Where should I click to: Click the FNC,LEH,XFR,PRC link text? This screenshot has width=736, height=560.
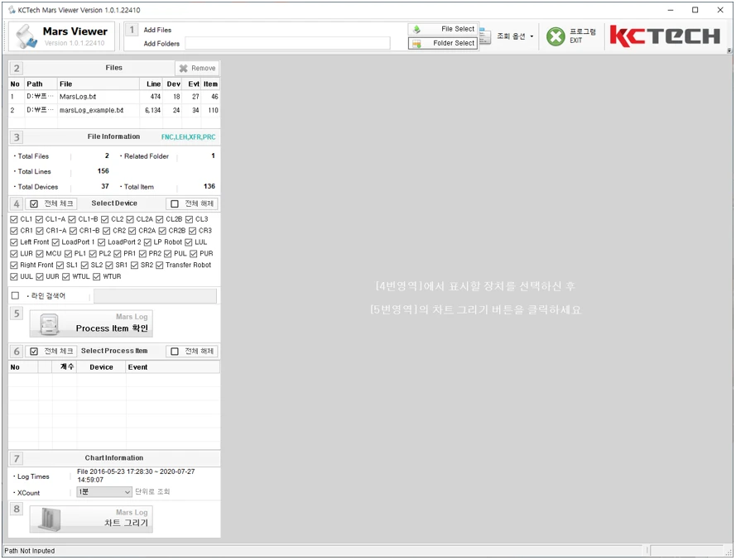pyautogui.click(x=188, y=137)
